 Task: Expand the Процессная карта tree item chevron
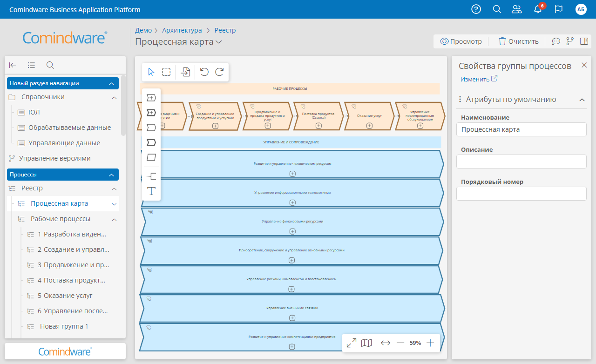(x=114, y=204)
